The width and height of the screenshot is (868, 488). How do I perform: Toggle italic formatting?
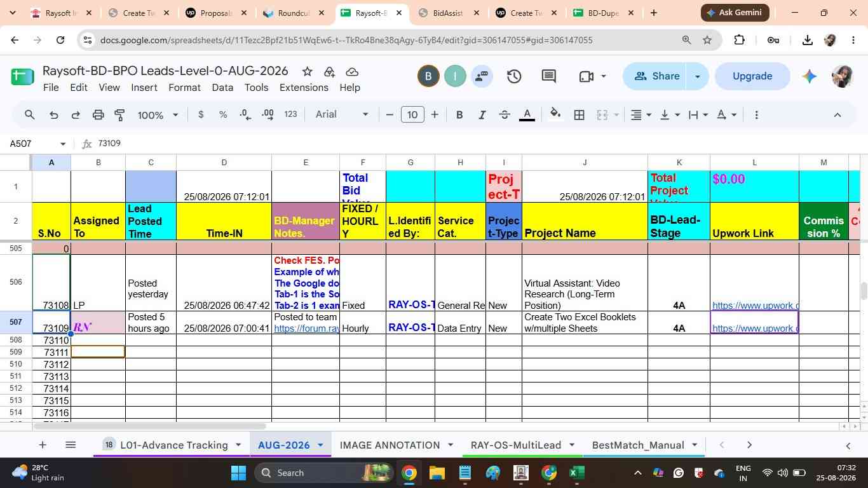[x=482, y=115]
